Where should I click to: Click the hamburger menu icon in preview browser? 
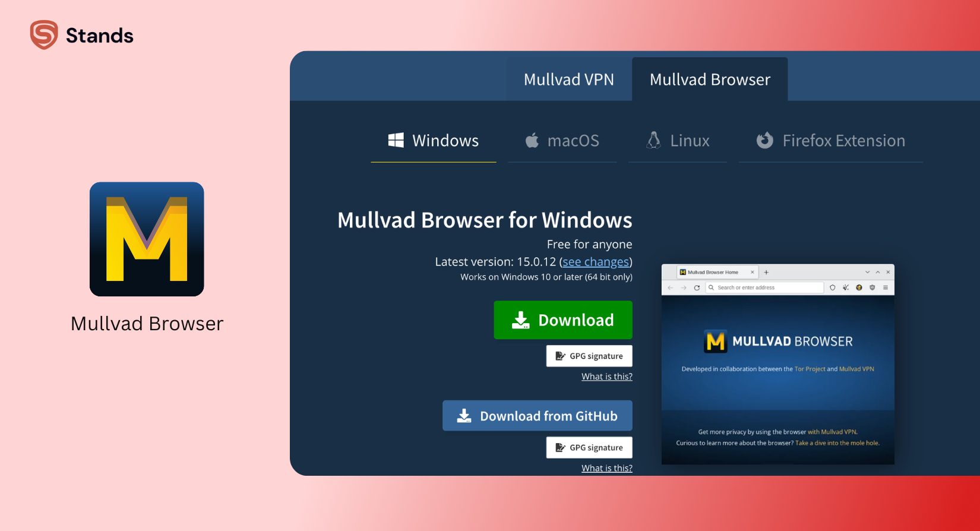pos(886,287)
